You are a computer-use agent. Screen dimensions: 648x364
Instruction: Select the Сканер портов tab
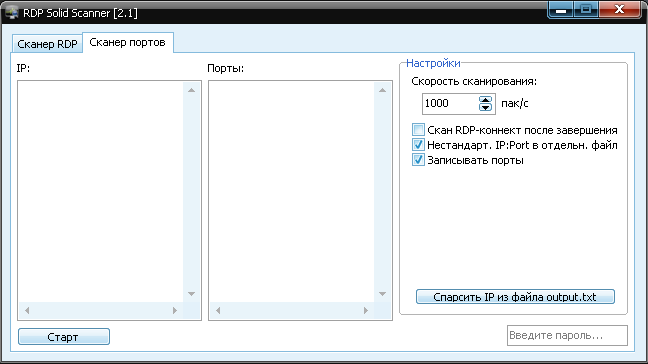128,43
